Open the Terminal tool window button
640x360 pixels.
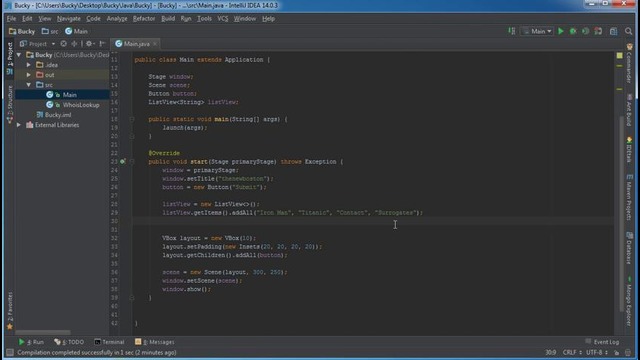[109, 342]
